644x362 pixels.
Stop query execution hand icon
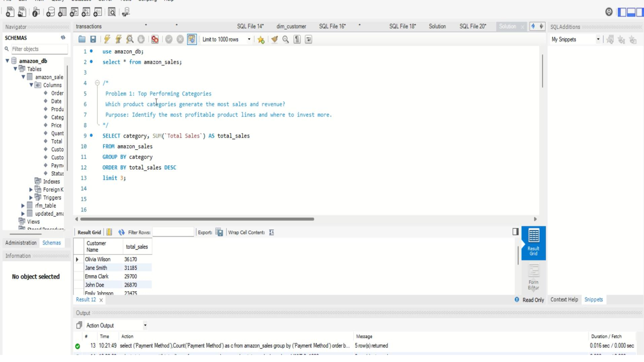[141, 39]
